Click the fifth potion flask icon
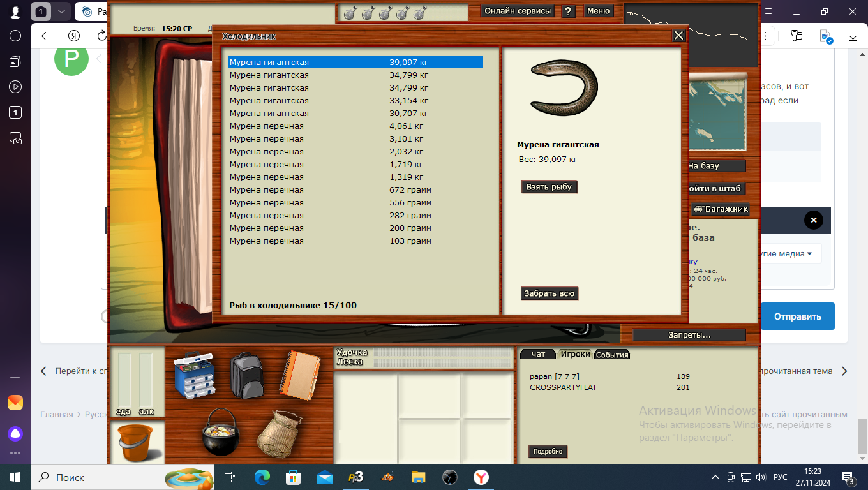Viewport: 868px width, 490px height. click(419, 12)
